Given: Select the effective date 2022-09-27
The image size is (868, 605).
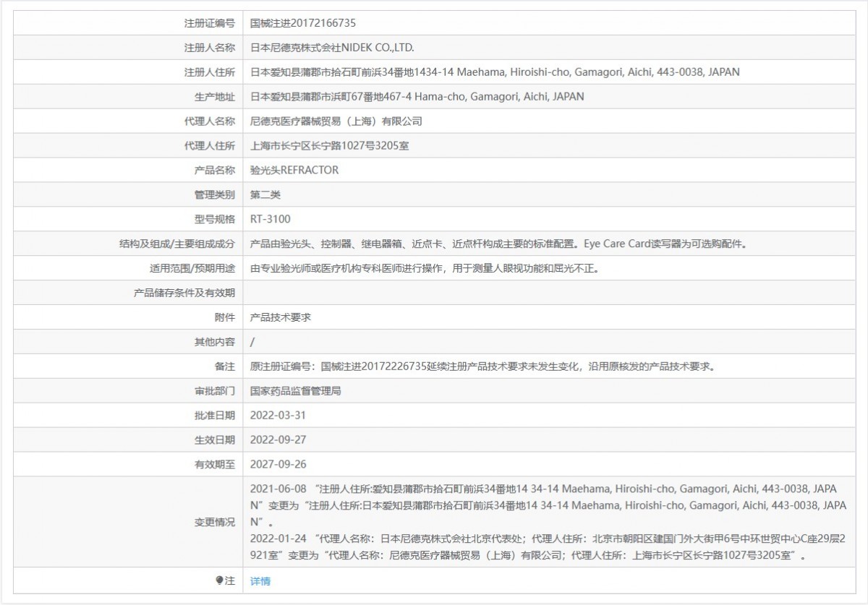Looking at the screenshot, I should [278, 441].
